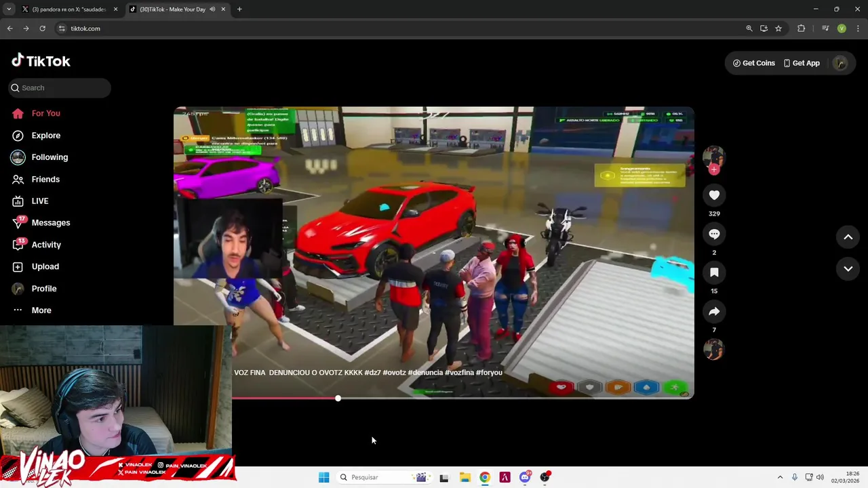Open the video comments bubble icon
The height and width of the screenshot is (488, 868).
tap(714, 234)
